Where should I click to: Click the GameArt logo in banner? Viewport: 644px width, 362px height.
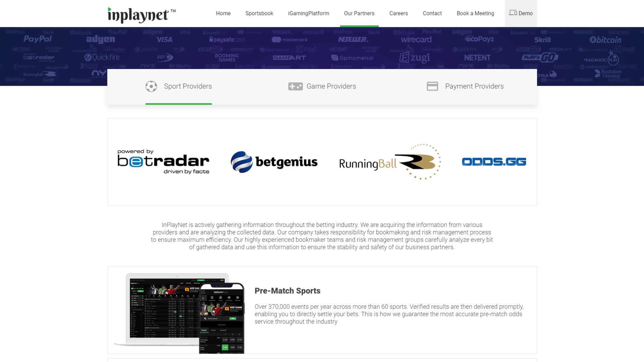(289, 58)
